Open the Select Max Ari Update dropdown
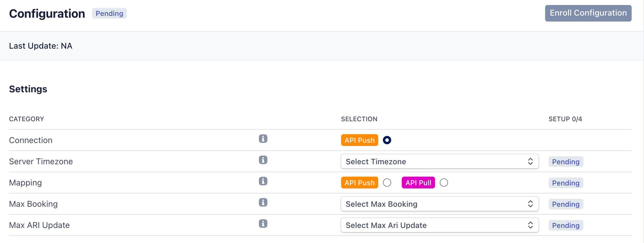Screen dimensions: 644x243 (439, 225)
